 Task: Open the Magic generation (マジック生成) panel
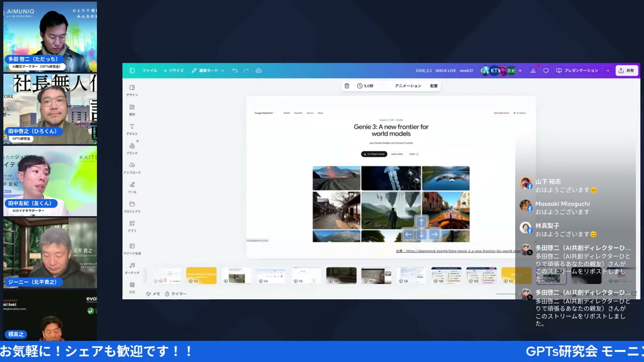click(132, 249)
